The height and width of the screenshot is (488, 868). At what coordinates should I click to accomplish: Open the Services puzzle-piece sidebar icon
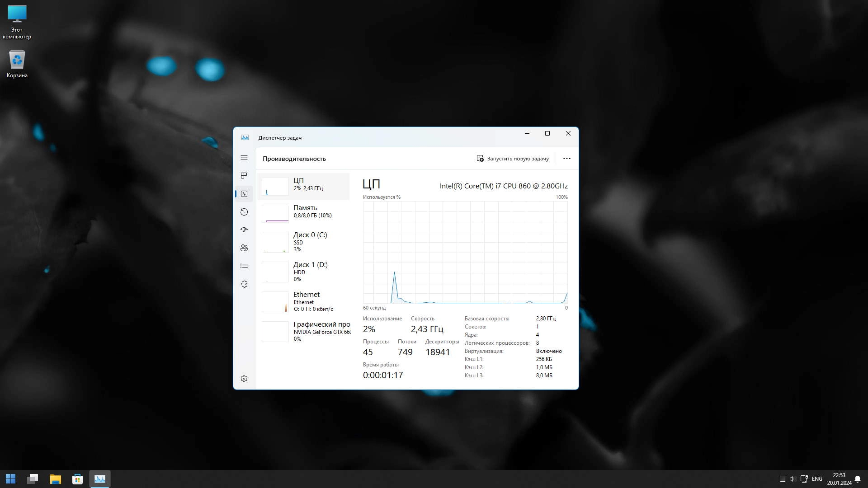[244, 284]
